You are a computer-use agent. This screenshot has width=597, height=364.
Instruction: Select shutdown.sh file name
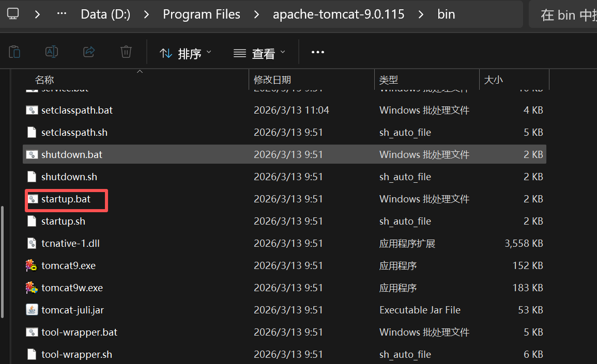(69, 177)
